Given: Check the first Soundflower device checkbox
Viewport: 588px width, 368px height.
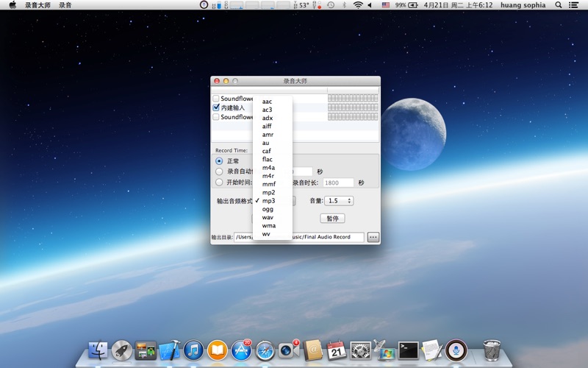Looking at the screenshot, I should (x=216, y=99).
